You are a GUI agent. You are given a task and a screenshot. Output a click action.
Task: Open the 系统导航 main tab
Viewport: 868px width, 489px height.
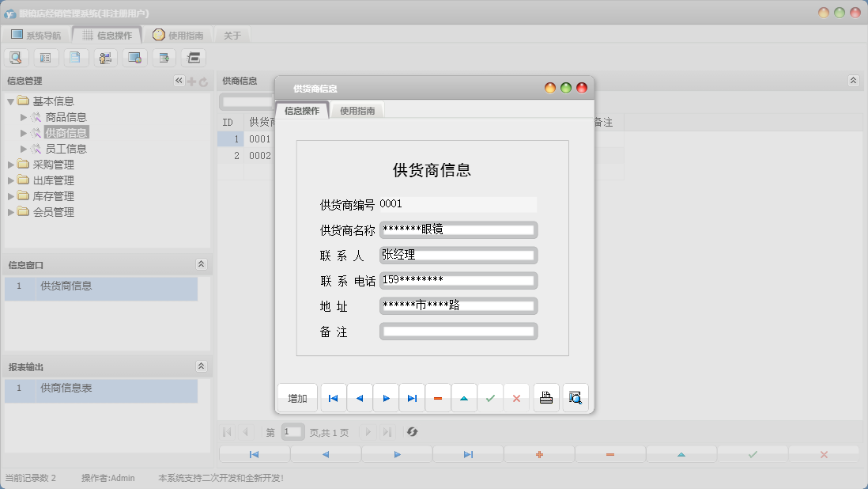pos(36,35)
